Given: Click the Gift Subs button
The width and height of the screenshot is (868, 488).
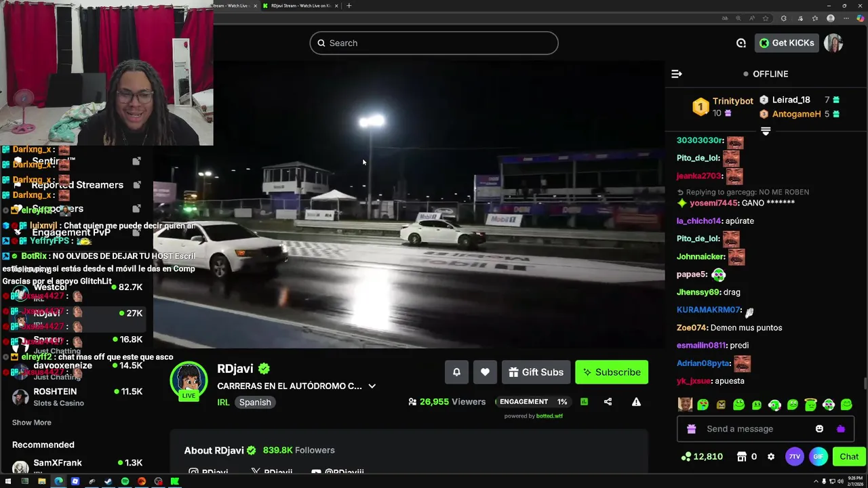Looking at the screenshot, I should 536,372.
